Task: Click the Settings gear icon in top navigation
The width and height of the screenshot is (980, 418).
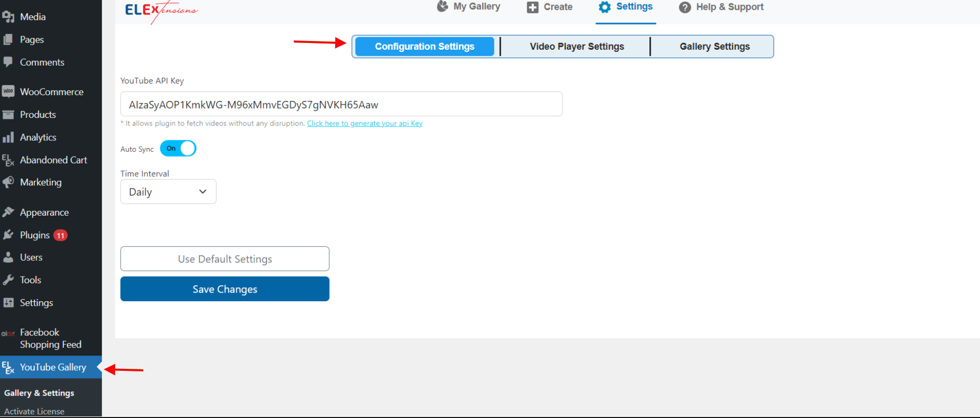Action: [x=605, y=7]
